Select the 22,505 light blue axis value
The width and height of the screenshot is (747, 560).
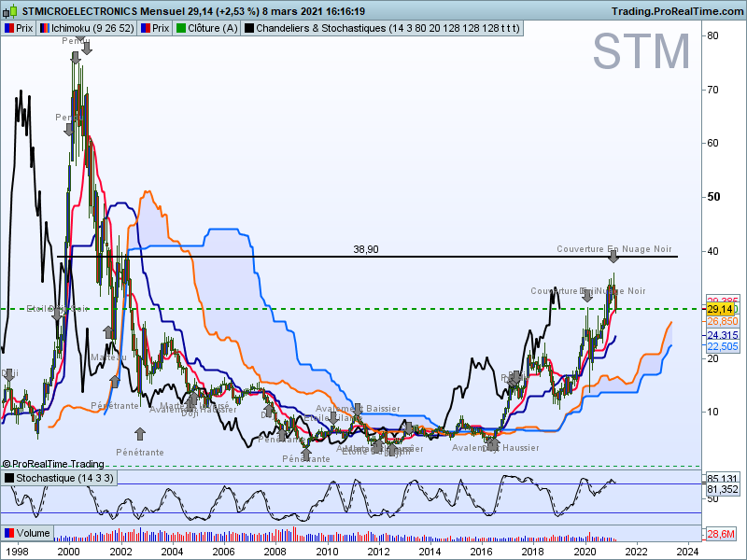pyautogui.click(x=722, y=346)
